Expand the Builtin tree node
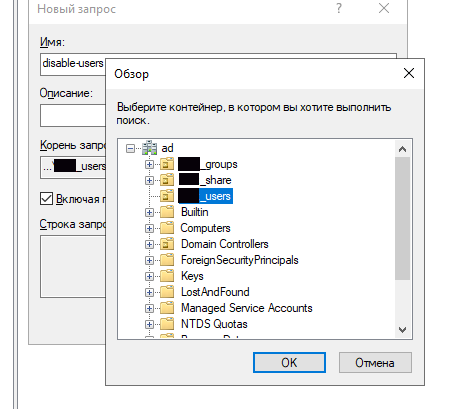 click(149, 212)
